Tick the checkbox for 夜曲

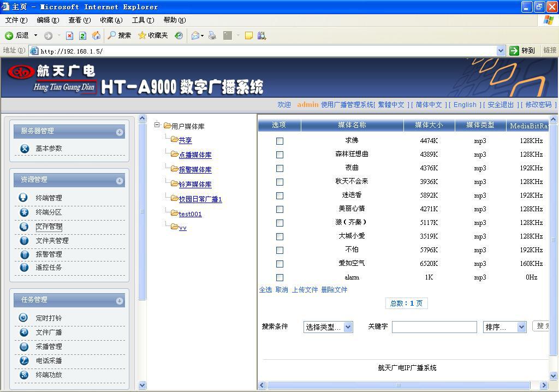click(279, 168)
